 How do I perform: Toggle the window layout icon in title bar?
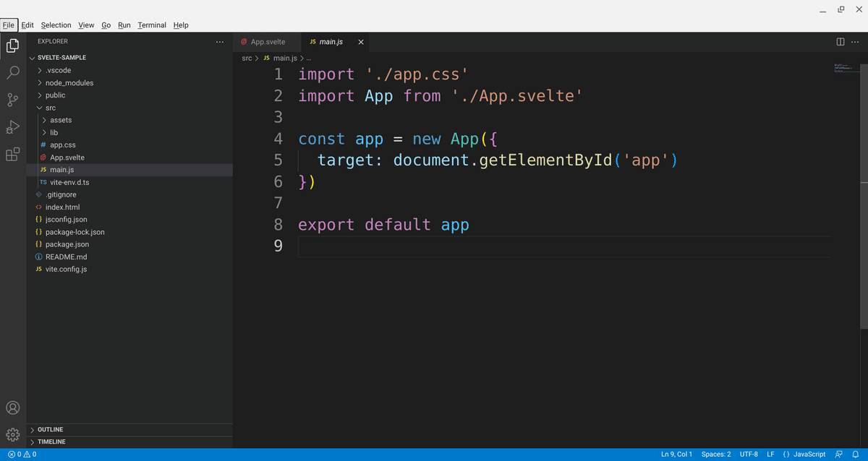click(841, 9)
